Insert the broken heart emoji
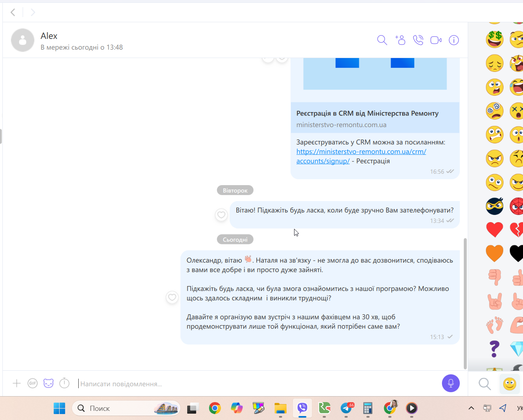The image size is (523, 420). click(x=517, y=229)
